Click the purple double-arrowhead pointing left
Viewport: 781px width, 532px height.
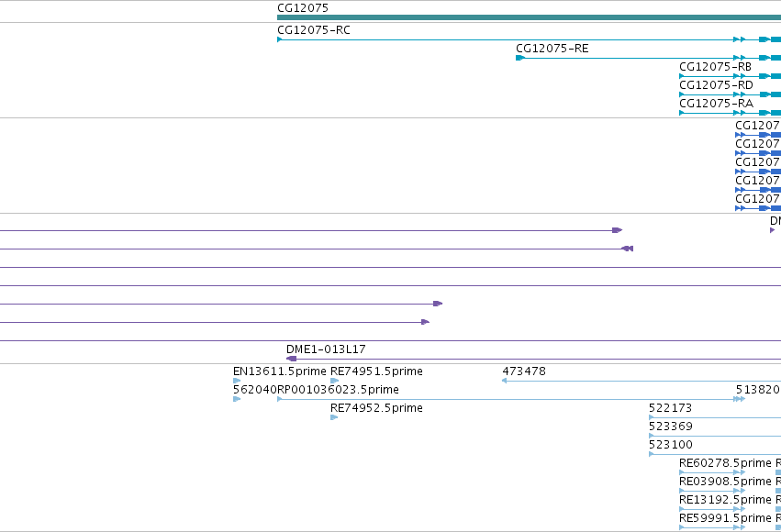tap(628, 249)
